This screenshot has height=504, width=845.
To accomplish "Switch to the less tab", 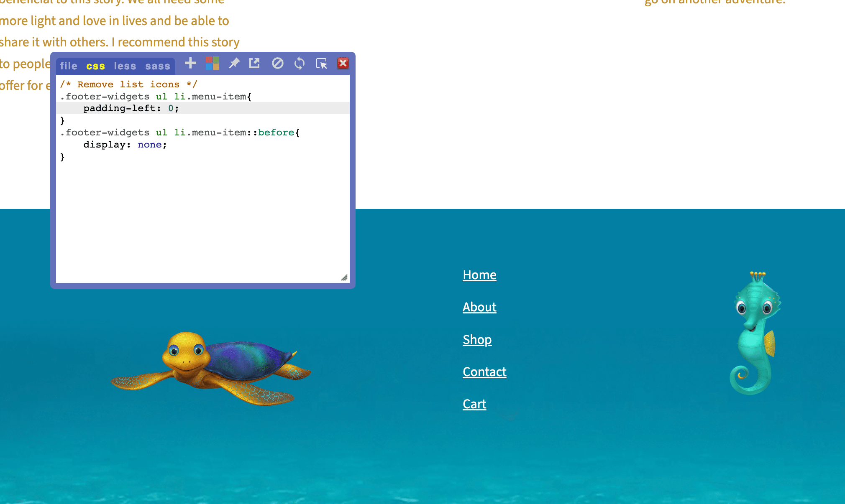I will [x=125, y=66].
